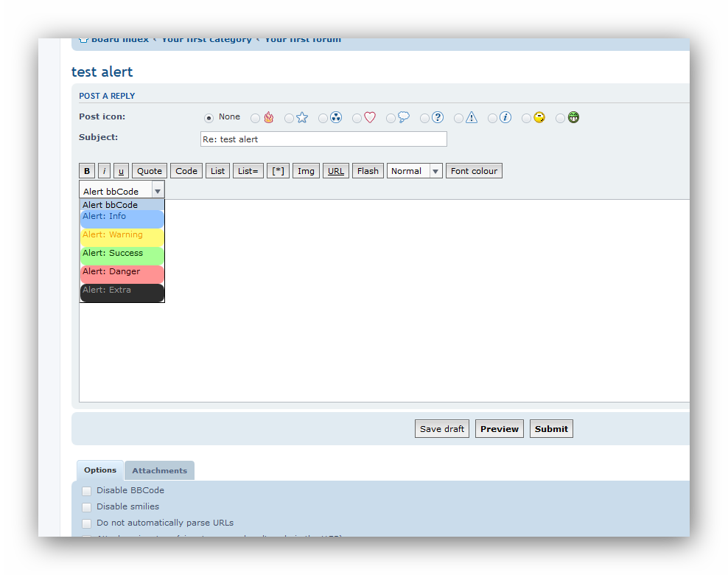
Task: Select the heart post icon
Action: pos(370,117)
